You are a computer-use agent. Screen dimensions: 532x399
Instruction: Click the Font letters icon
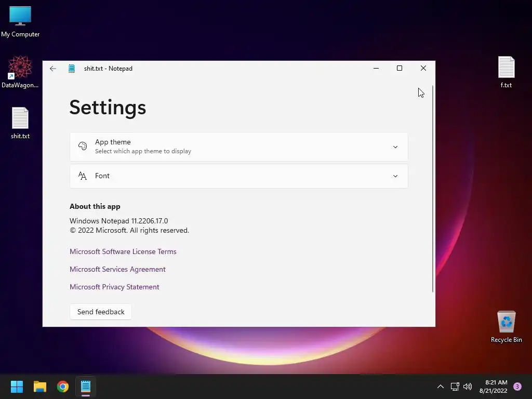tap(83, 176)
